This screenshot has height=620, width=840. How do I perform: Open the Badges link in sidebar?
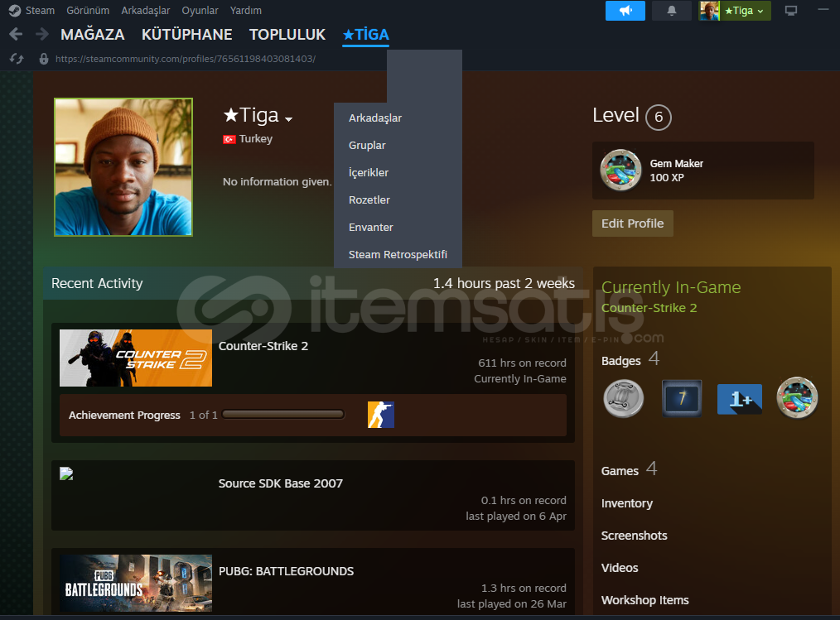(621, 361)
